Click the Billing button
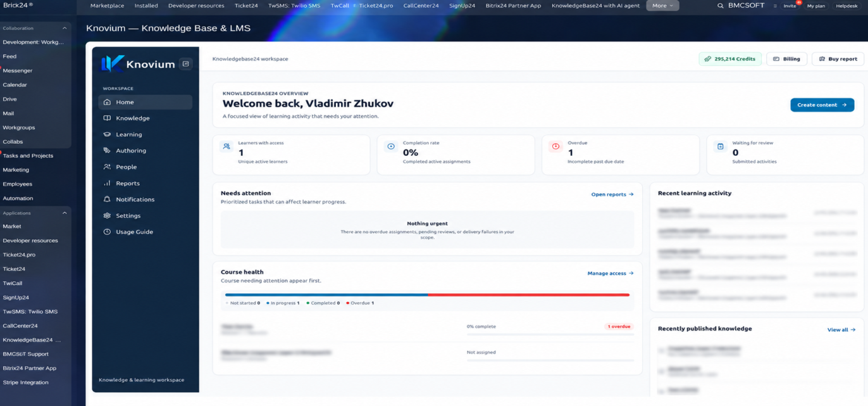Viewport: 868px width, 406px height. [786, 59]
